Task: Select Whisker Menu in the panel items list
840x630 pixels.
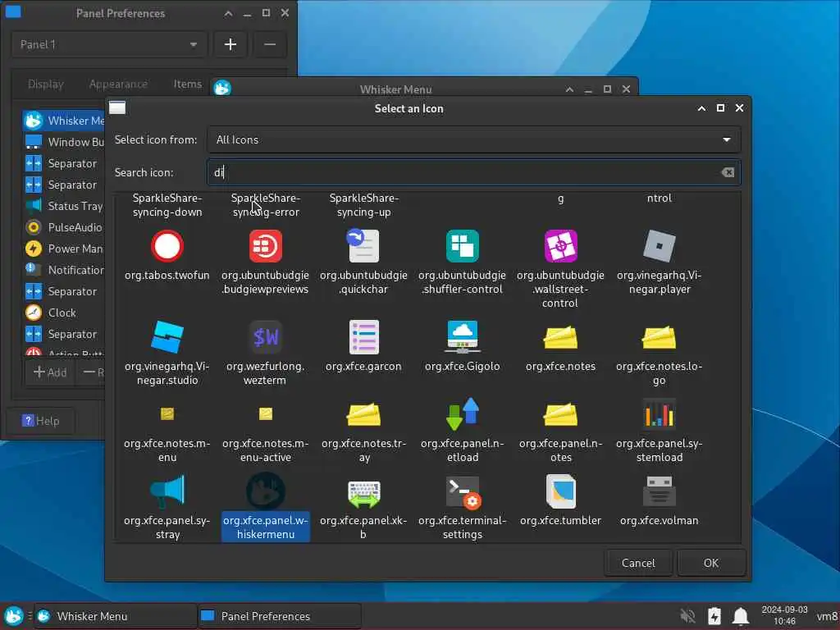Action: 64,121
